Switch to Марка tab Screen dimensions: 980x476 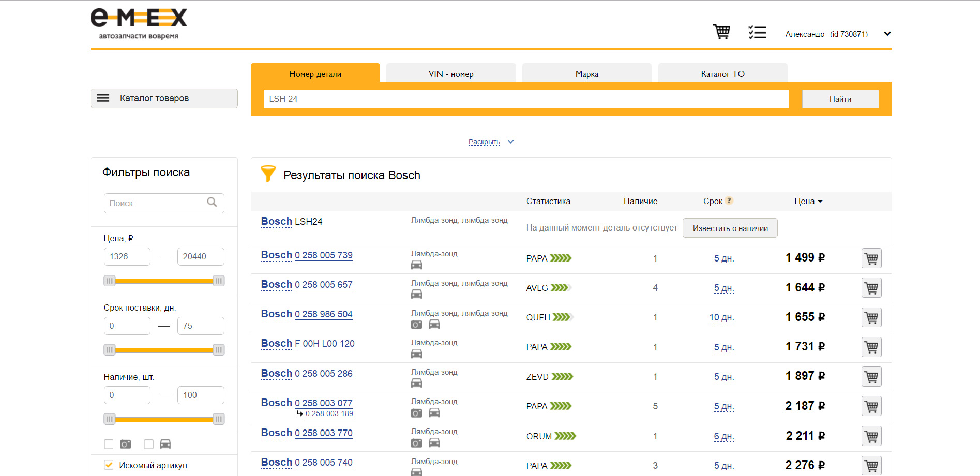tap(587, 74)
